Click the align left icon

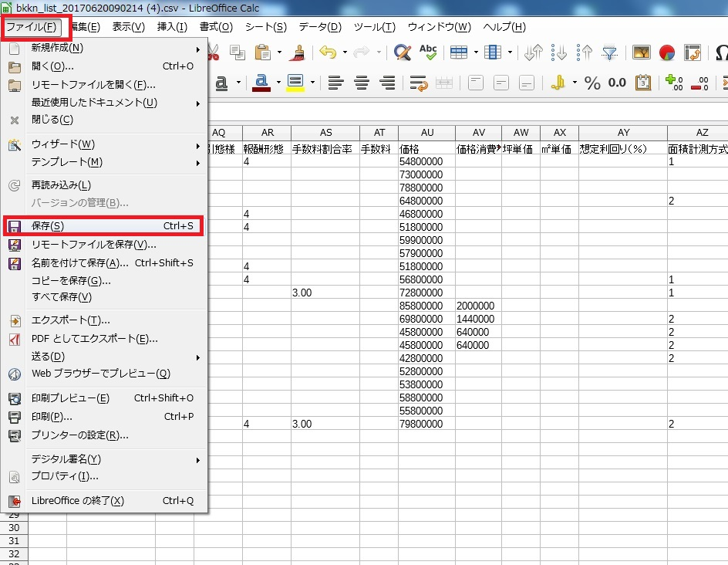coord(335,83)
